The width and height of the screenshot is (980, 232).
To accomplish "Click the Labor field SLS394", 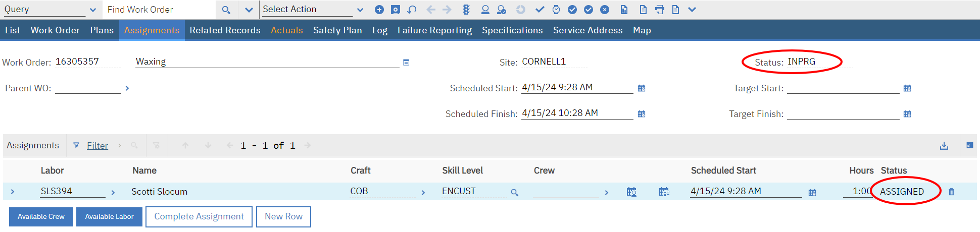I will [73, 191].
